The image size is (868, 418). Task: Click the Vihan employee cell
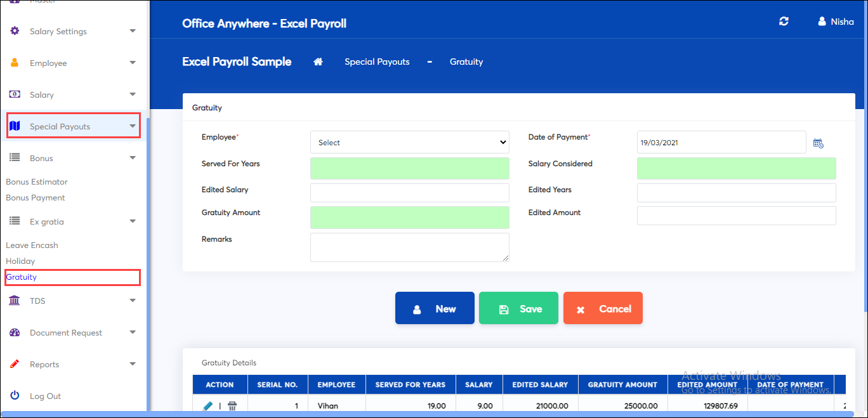click(x=336, y=406)
